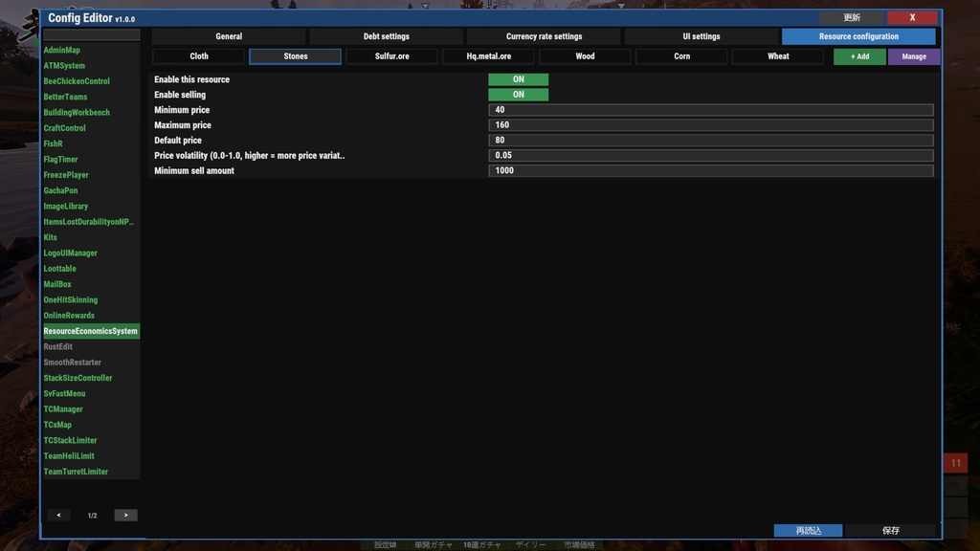This screenshot has height=551, width=980.
Task: Select the Sulfur.ore resource tab
Action: tap(391, 55)
